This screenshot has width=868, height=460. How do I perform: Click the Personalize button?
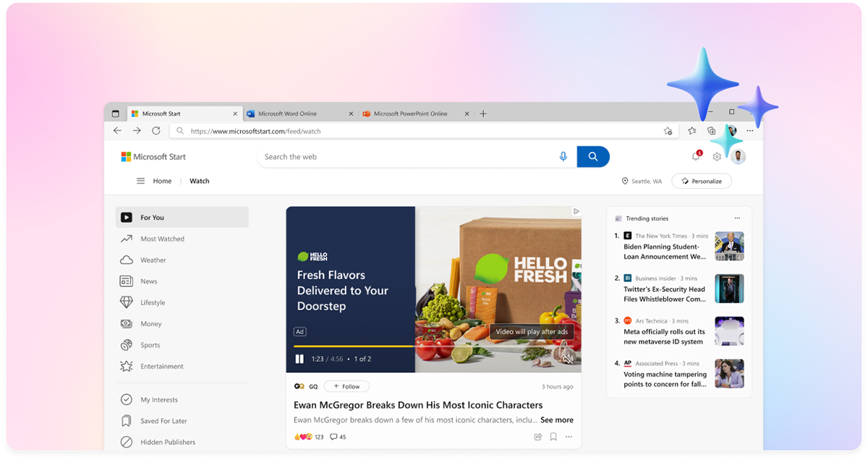click(x=702, y=182)
